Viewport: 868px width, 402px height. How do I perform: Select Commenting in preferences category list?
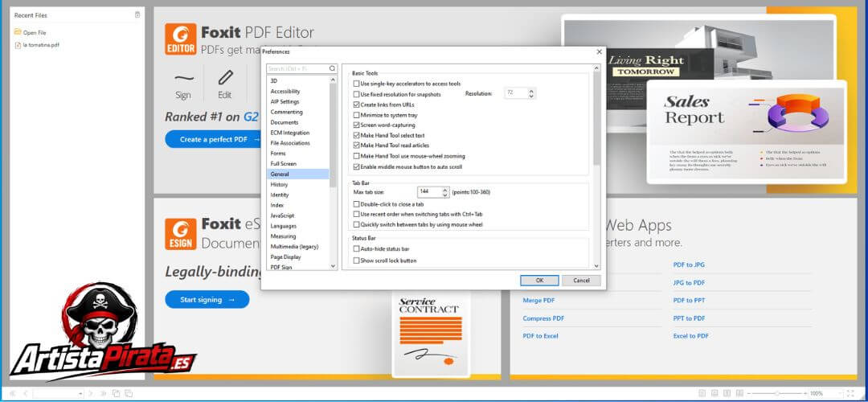(286, 112)
